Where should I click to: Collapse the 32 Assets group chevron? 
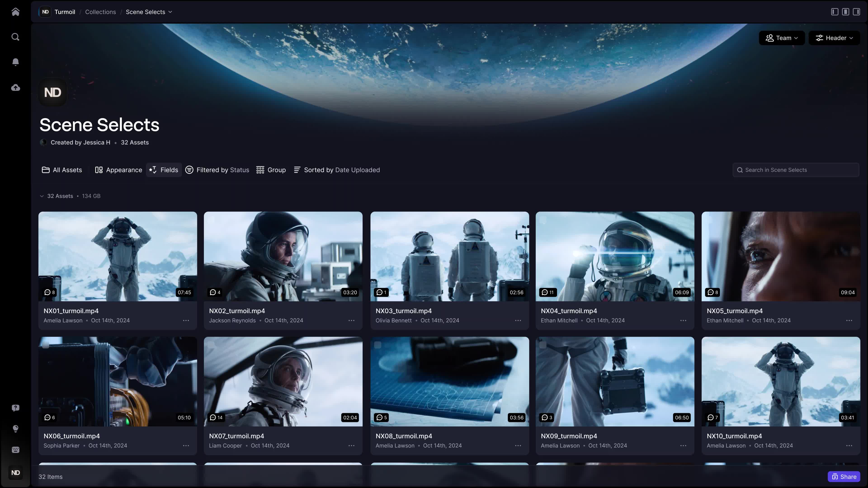(x=42, y=196)
